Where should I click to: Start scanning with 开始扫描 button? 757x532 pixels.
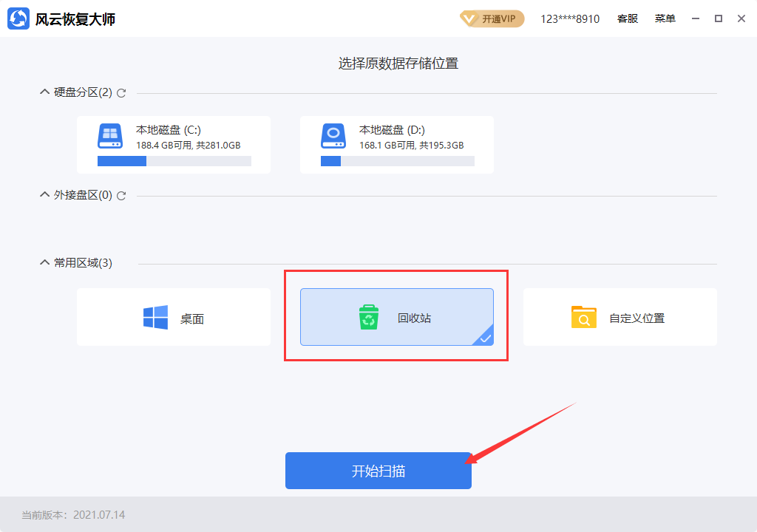378,471
